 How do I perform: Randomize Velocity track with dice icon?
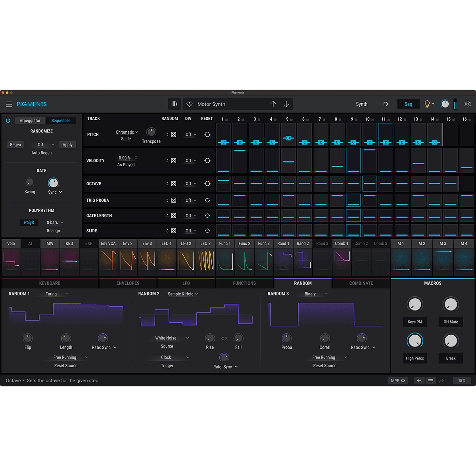click(x=173, y=161)
